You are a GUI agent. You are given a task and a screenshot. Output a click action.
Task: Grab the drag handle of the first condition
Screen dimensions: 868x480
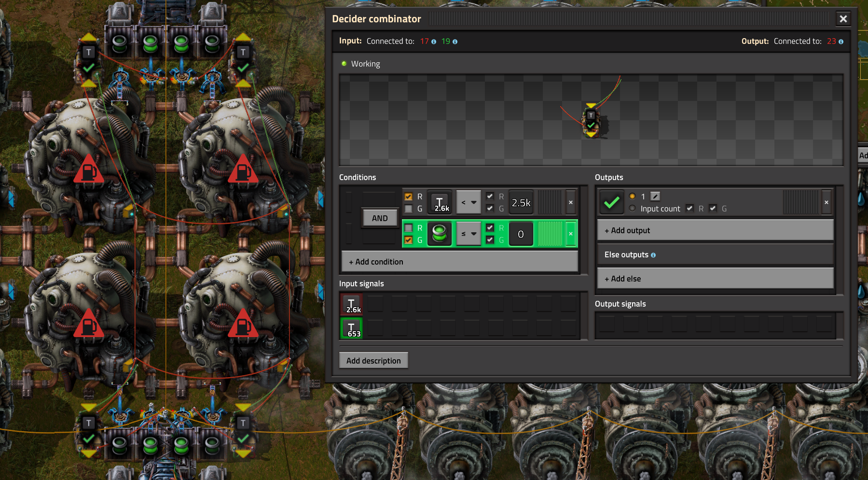[x=550, y=202]
